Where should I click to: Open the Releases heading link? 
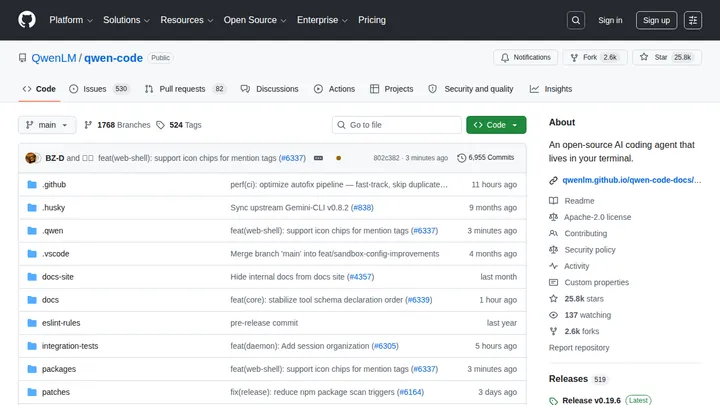click(x=568, y=379)
